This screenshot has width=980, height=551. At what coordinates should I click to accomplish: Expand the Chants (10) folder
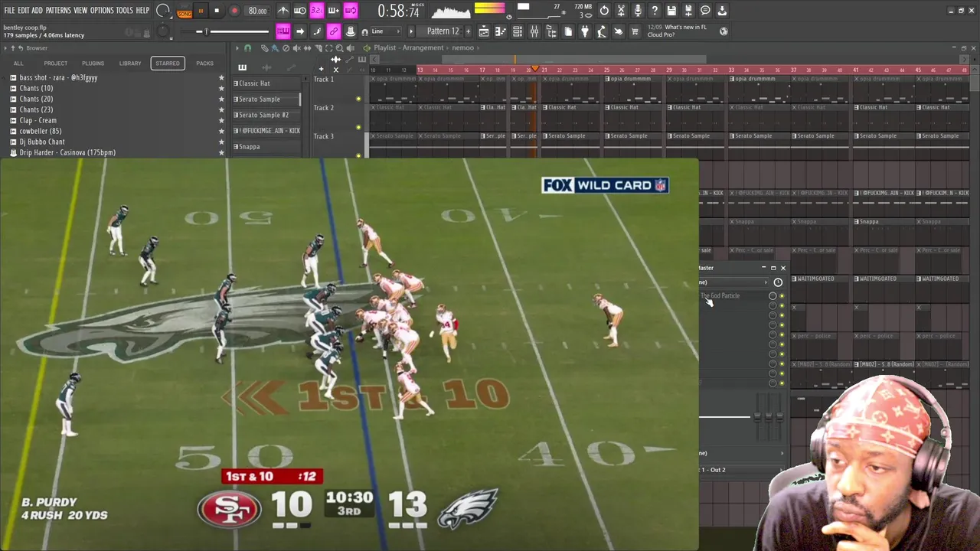tap(36, 88)
